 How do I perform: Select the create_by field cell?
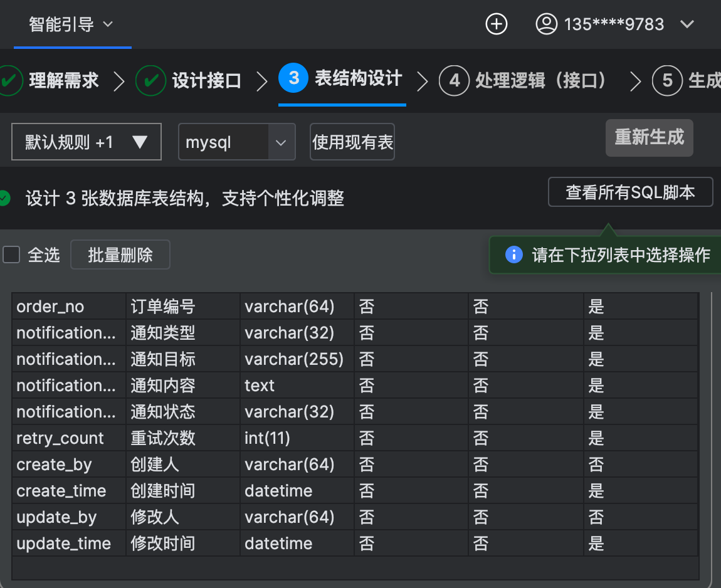(x=69, y=465)
